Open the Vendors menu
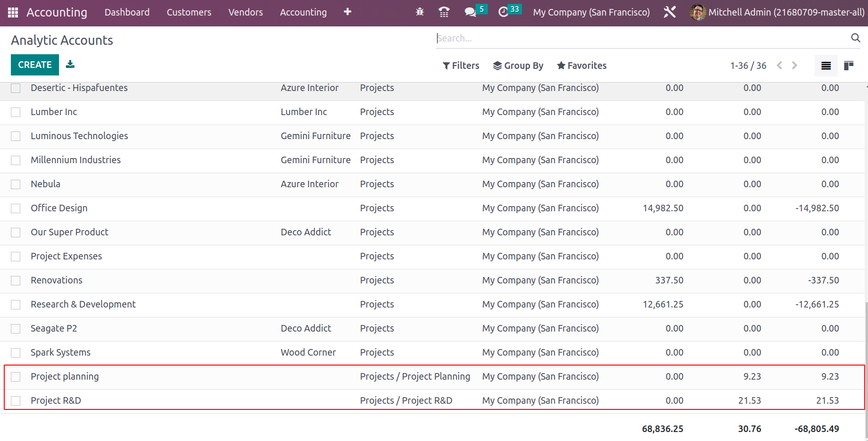Image resolution: width=868 pixels, height=441 pixels. click(x=245, y=12)
